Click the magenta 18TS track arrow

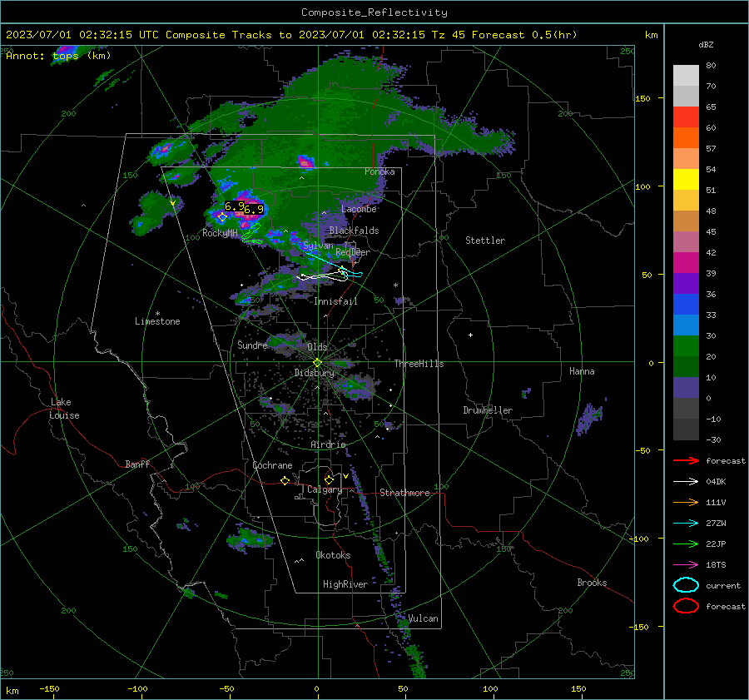tap(686, 565)
